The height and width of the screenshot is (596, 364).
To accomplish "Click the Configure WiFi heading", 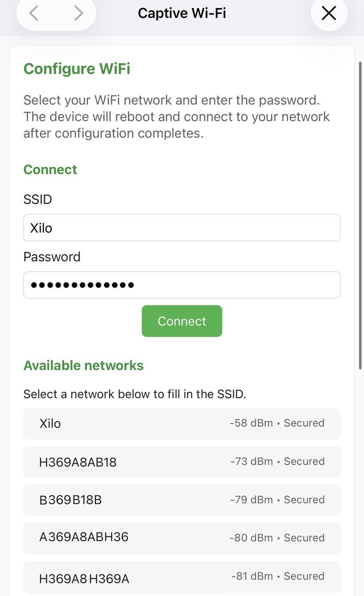I will click(x=77, y=69).
